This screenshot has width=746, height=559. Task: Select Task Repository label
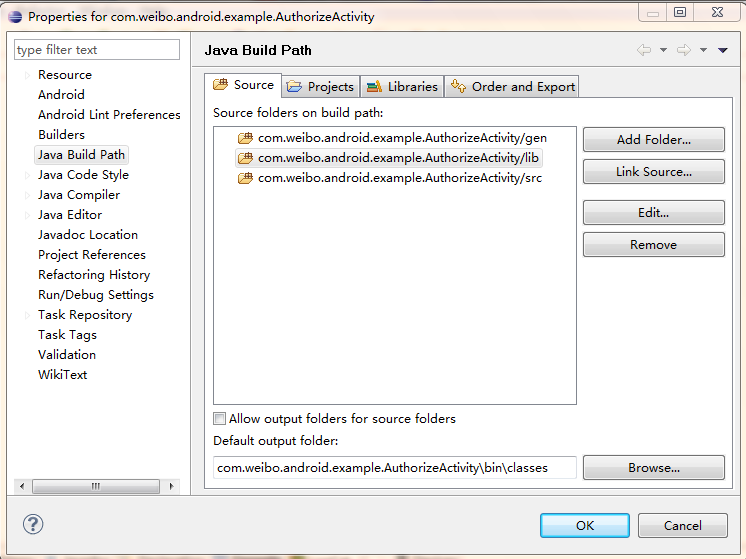pyautogui.click(x=85, y=314)
